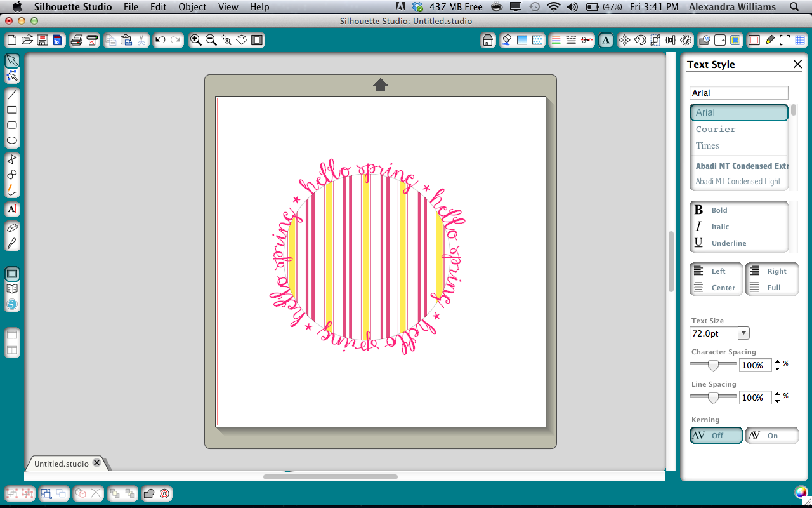Open the File menu

click(131, 7)
